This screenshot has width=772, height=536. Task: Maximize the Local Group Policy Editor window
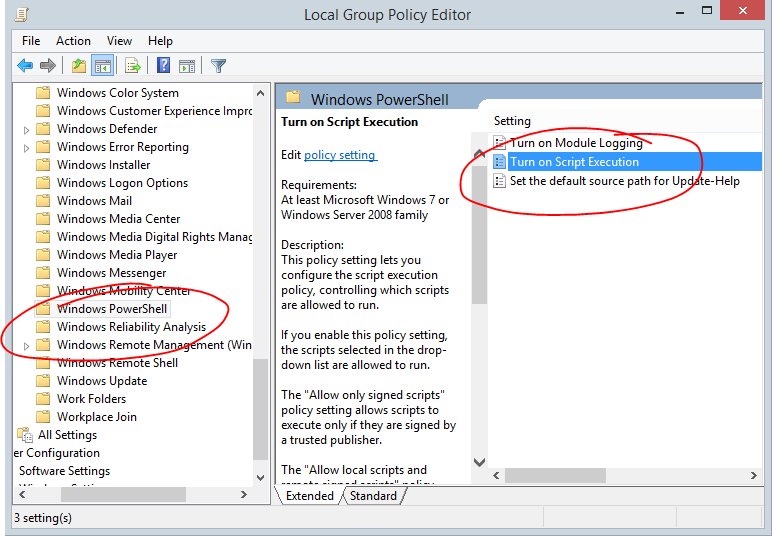coord(707,11)
